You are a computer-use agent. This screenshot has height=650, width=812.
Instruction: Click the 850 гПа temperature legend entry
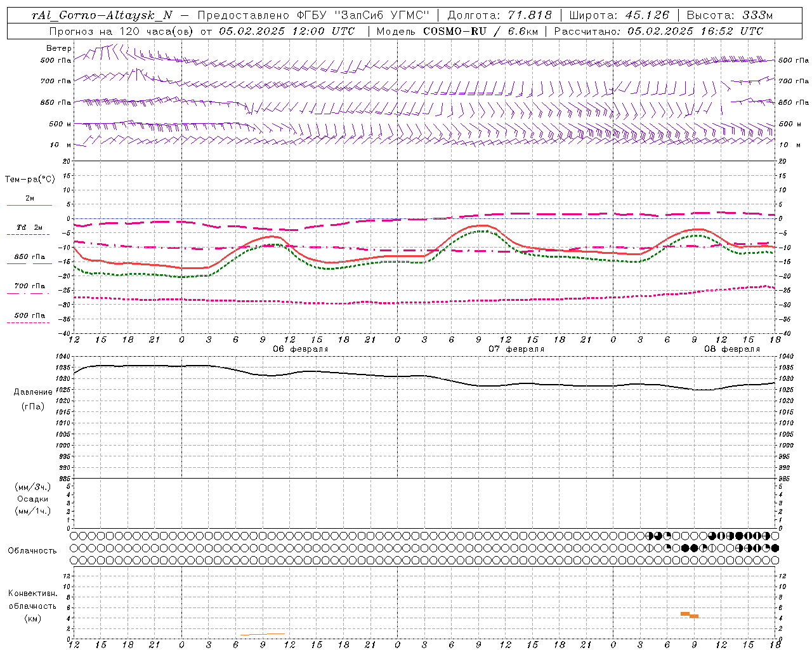click(29, 257)
